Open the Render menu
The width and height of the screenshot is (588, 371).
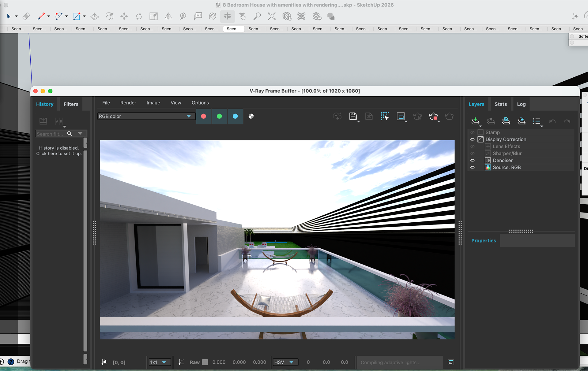click(128, 103)
